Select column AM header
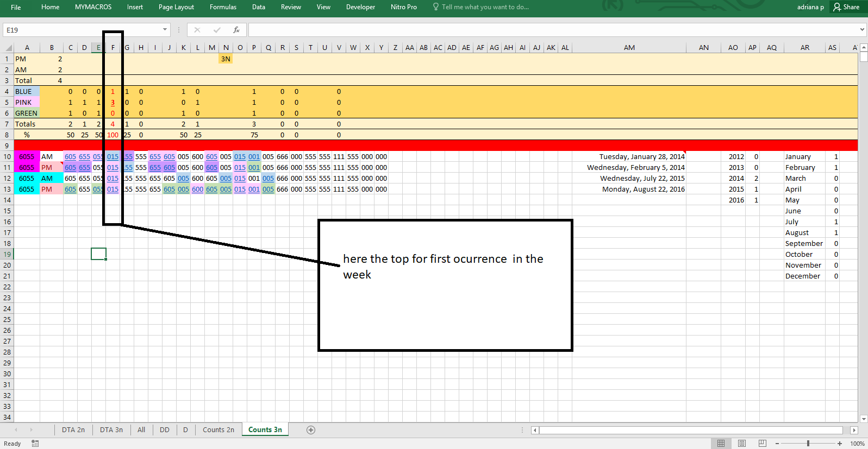The height and width of the screenshot is (449, 868). (629, 48)
